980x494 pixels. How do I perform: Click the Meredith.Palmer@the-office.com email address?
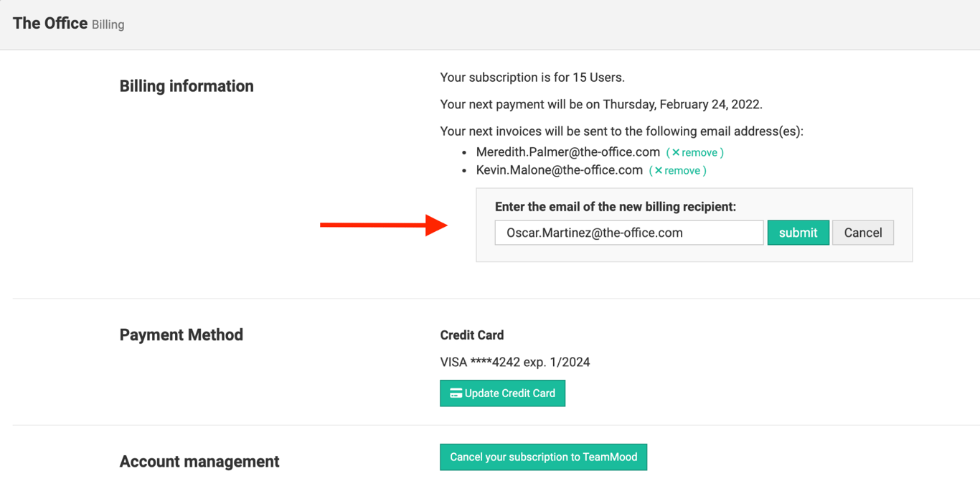(x=567, y=152)
